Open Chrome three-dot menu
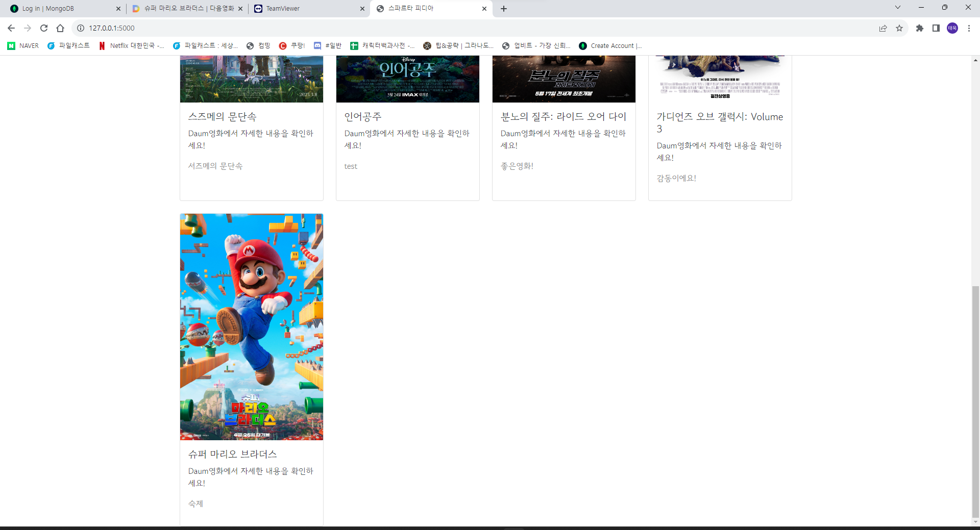This screenshot has width=980, height=530. coord(969,28)
